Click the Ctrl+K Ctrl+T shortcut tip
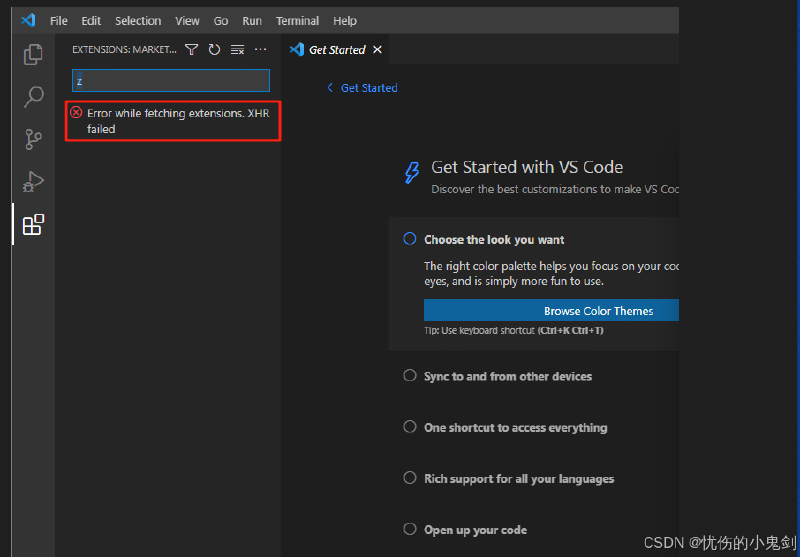800x557 pixels. coord(514,331)
